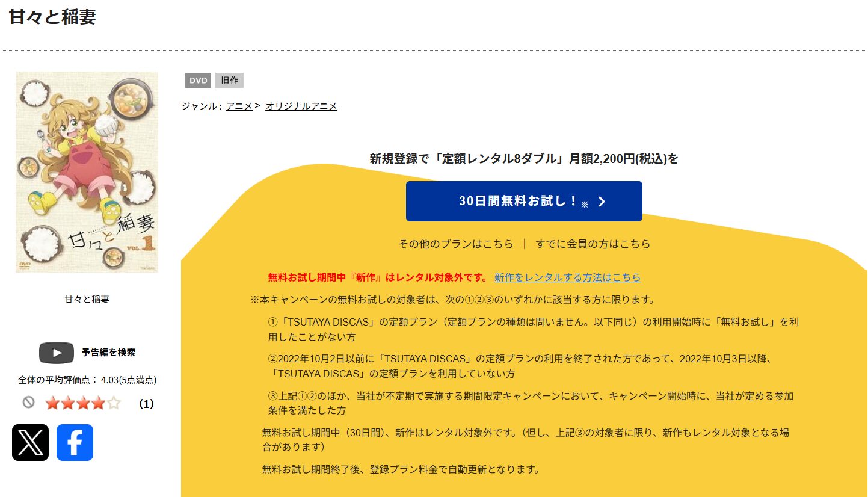The width and height of the screenshot is (868, 497).
Task: Click the 甘々と稲妻 page heading
Action: 52,17
